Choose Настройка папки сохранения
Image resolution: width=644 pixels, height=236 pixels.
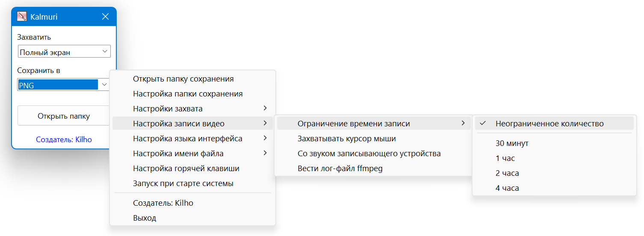coord(188,94)
